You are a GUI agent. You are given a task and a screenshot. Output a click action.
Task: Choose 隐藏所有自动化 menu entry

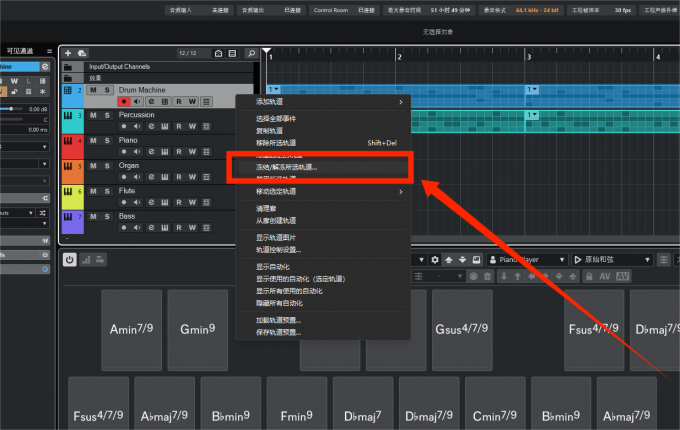coord(323,303)
